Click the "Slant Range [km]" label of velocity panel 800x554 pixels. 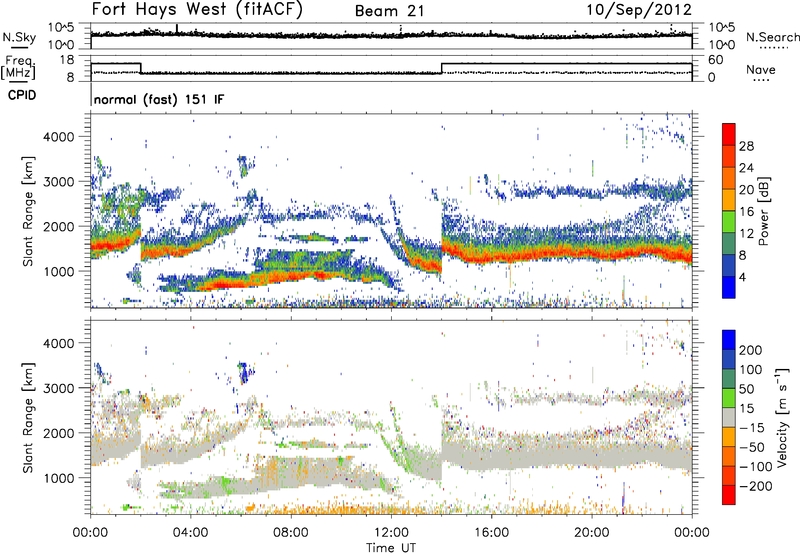pos(28,417)
